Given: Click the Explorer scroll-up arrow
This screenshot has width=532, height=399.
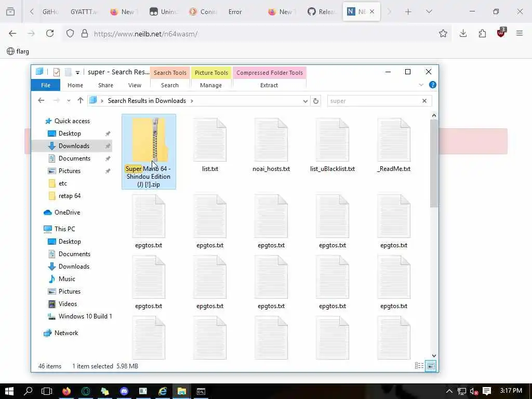Looking at the screenshot, I should pyautogui.click(x=434, y=115).
